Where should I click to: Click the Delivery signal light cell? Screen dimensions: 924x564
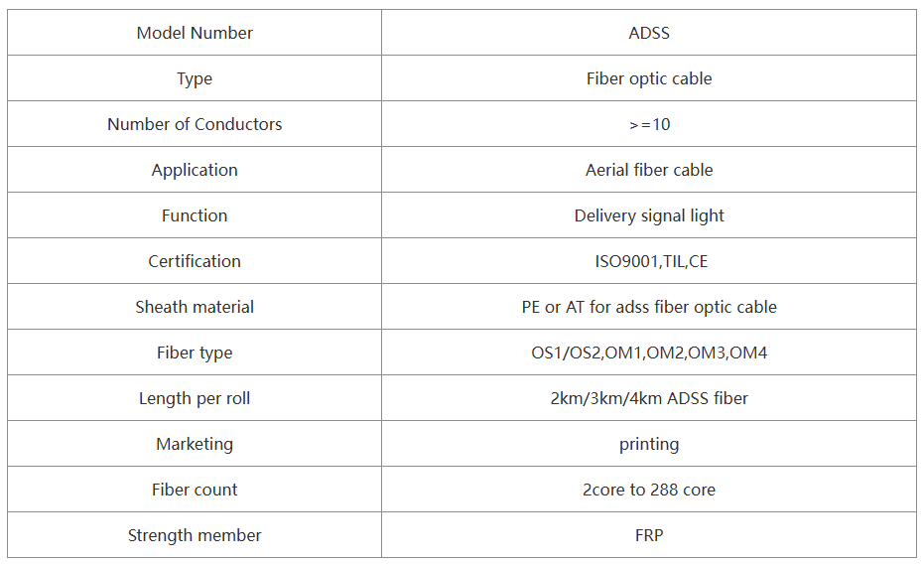point(649,215)
